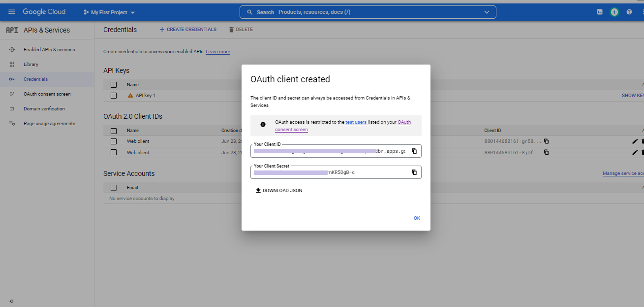644x307 pixels.
Task: Open the Manage service accounts link
Action: pyautogui.click(x=623, y=173)
